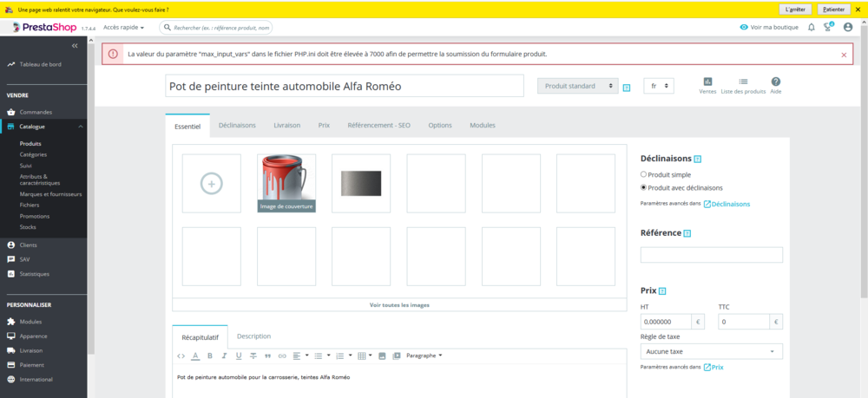Screen dimensions: 868x398
Task: Open table insert dropdown in editor
Action: [x=365, y=356]
